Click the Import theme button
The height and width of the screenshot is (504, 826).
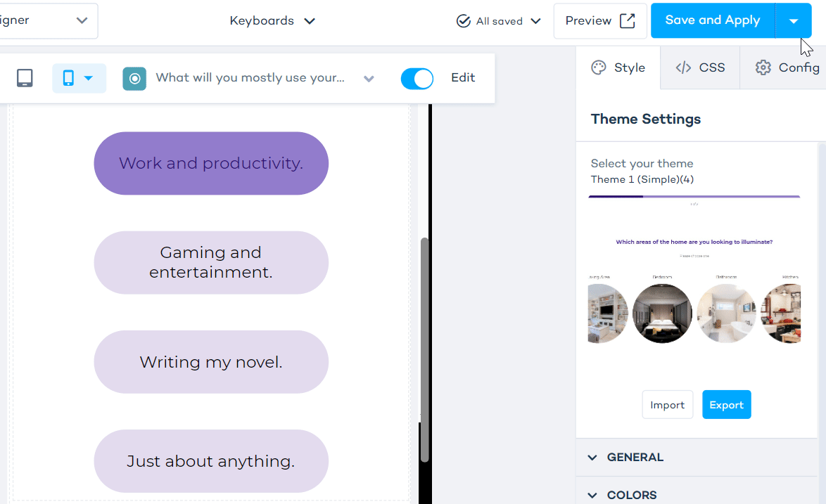coord(667,405)
